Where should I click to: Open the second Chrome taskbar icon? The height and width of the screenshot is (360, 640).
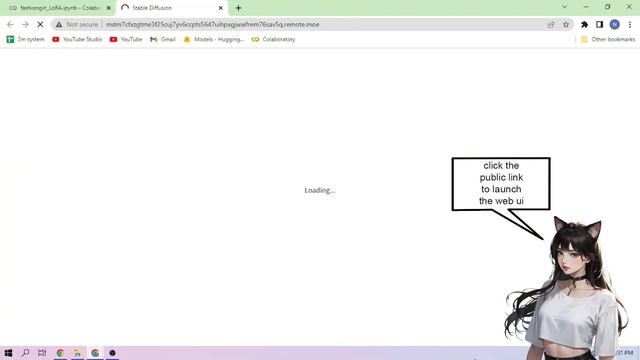coord(95,353)
